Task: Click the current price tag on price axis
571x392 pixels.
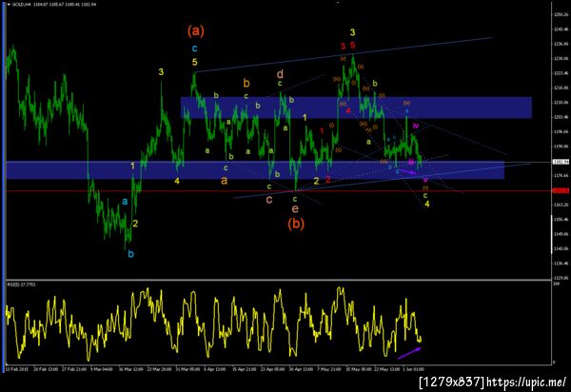Action: (x=561, y=162)
